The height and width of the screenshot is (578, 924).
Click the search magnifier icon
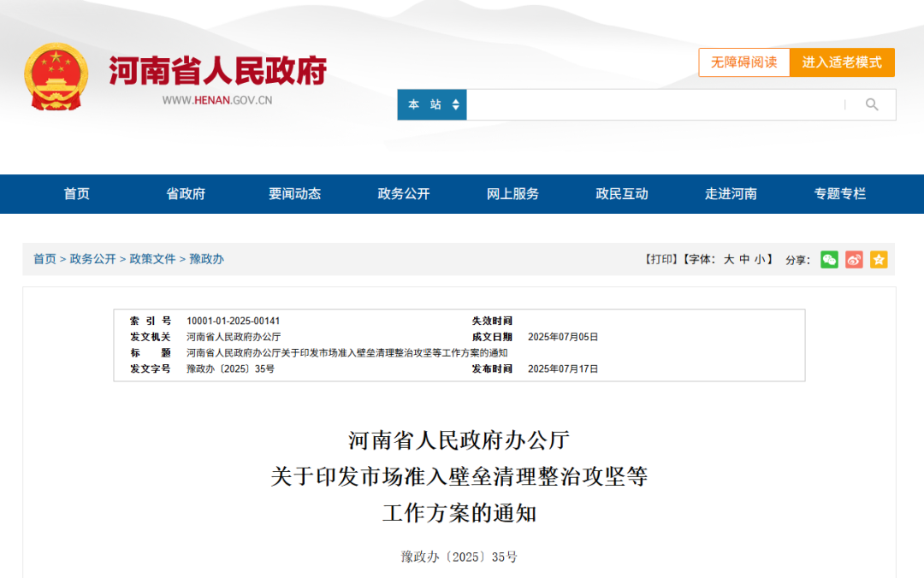(x=872, y=103)
